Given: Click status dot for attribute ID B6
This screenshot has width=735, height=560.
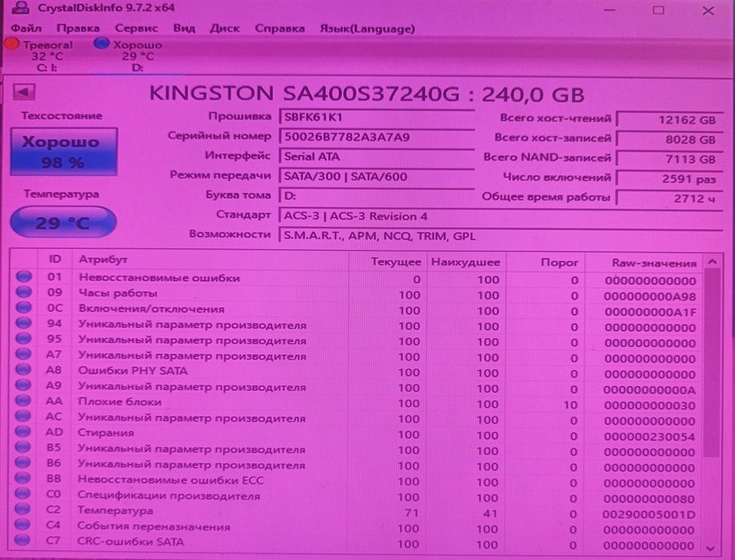Looking at the screenshot, I should (x=22, y=462).
